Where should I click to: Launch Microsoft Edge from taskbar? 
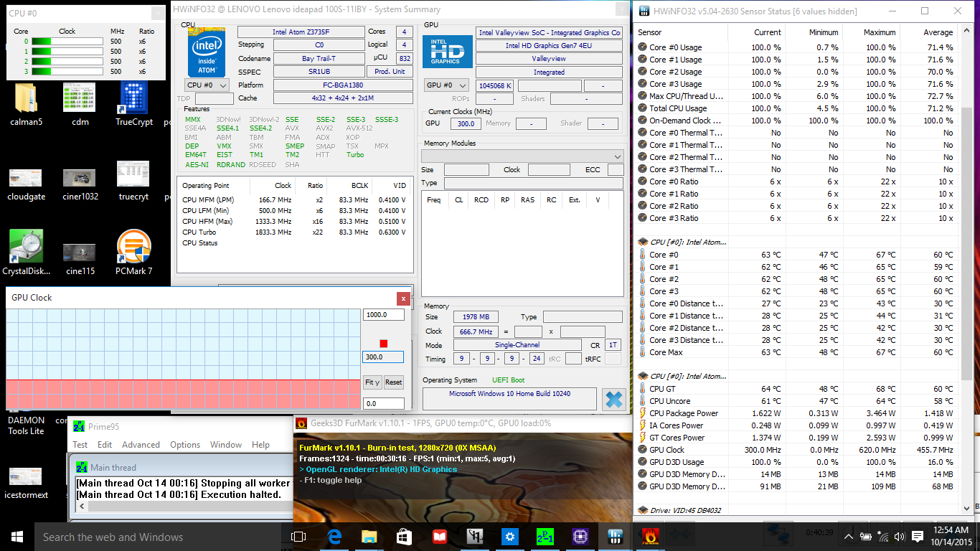[x=334, y=537]
